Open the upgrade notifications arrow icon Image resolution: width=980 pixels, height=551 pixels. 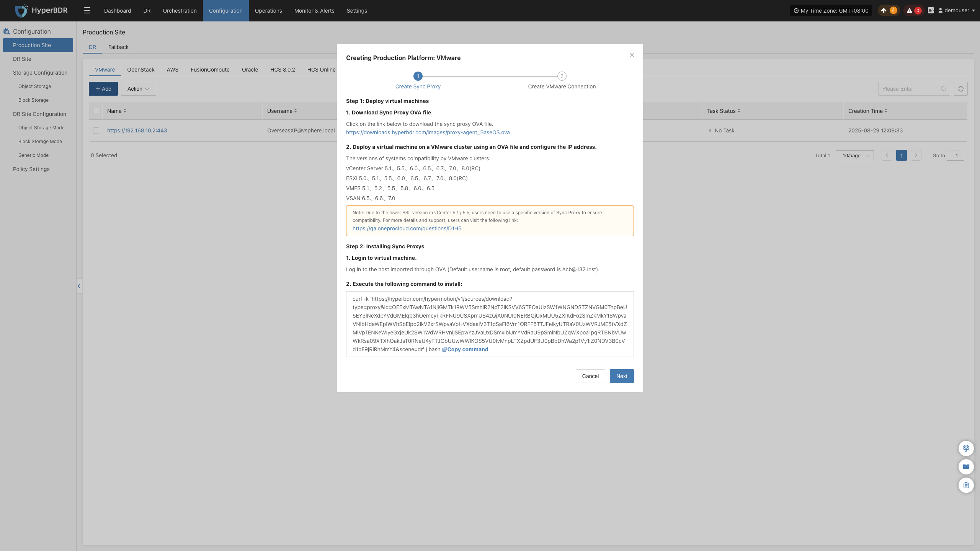point(884,11)
